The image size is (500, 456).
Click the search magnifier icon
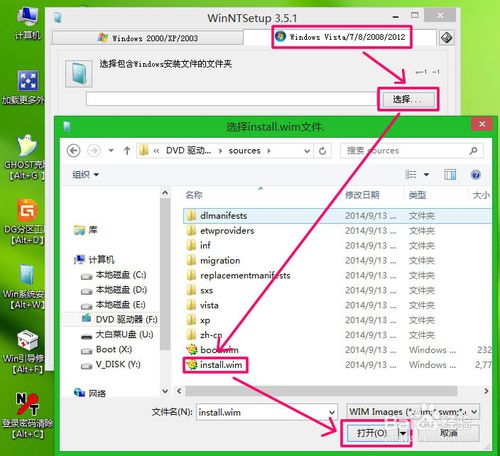point(473,151)
